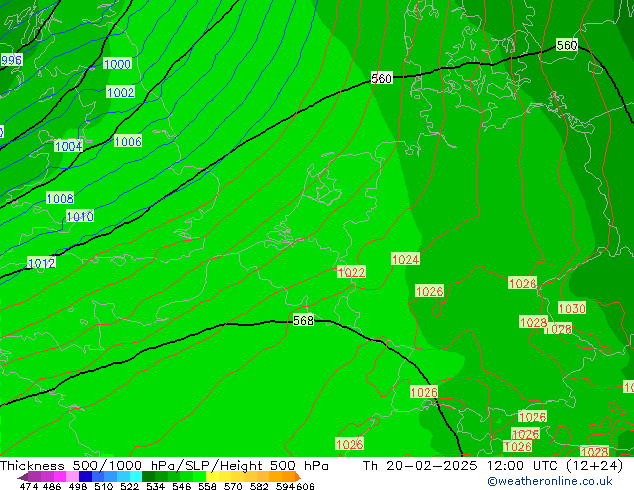
Task: Select the 1012 pressure label
Action: click(x=42, y=263)
